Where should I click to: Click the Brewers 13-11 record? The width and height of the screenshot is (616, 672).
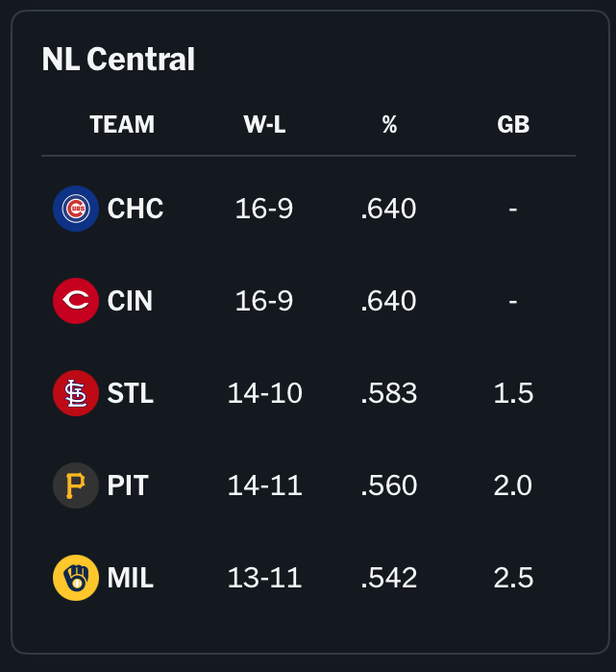click(x=264, y=578)
